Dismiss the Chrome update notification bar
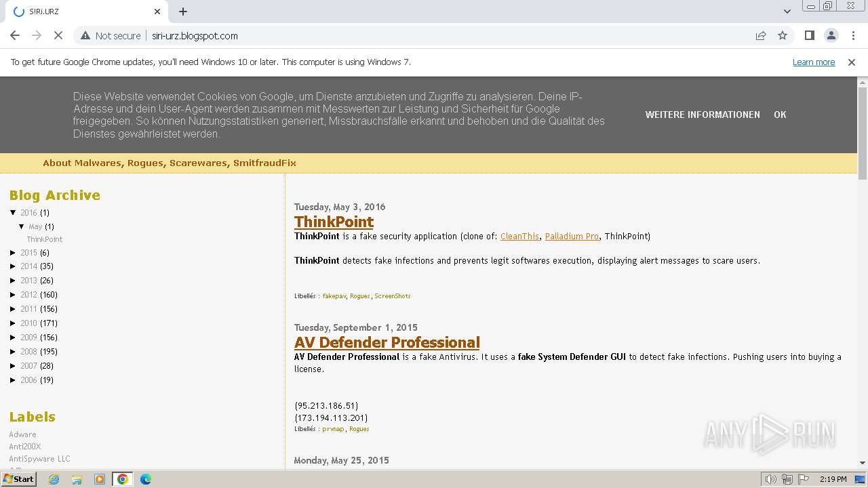 pyautogui.click(x=852, y=62)
